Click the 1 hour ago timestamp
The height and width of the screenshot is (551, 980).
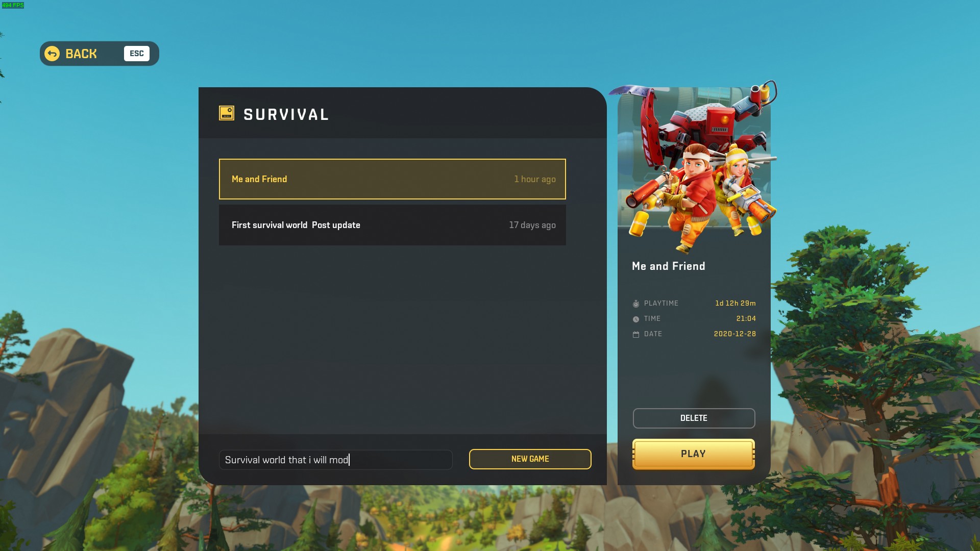click(x=534, y=179)
